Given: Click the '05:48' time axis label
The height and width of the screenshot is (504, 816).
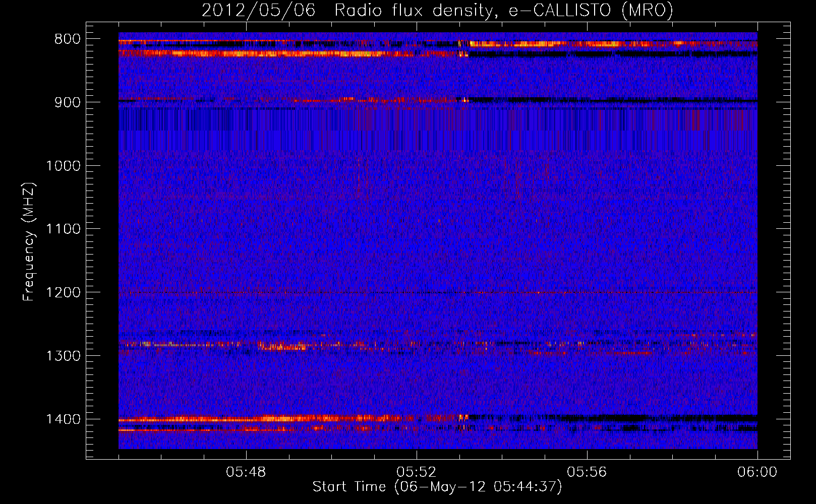Looking at the screenshot, I should [246, 472].
